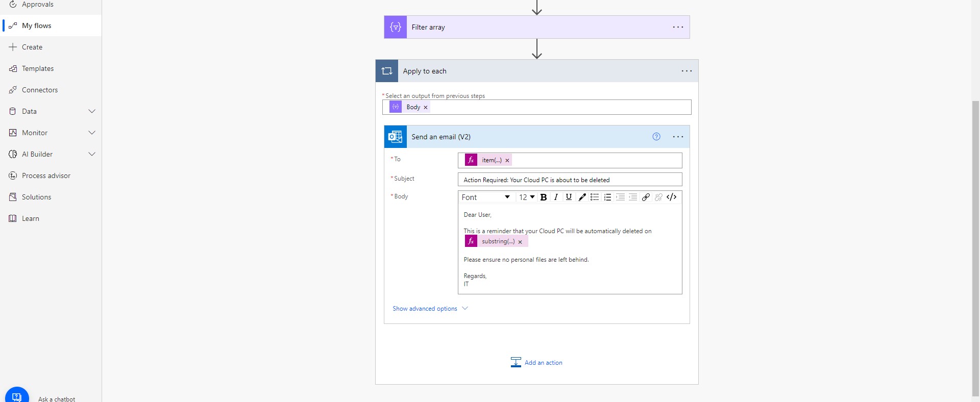Screen dimensions: 980x402
Task: Click the Filter array action icon
Action: pyautogui.click(x=396, y=27)
